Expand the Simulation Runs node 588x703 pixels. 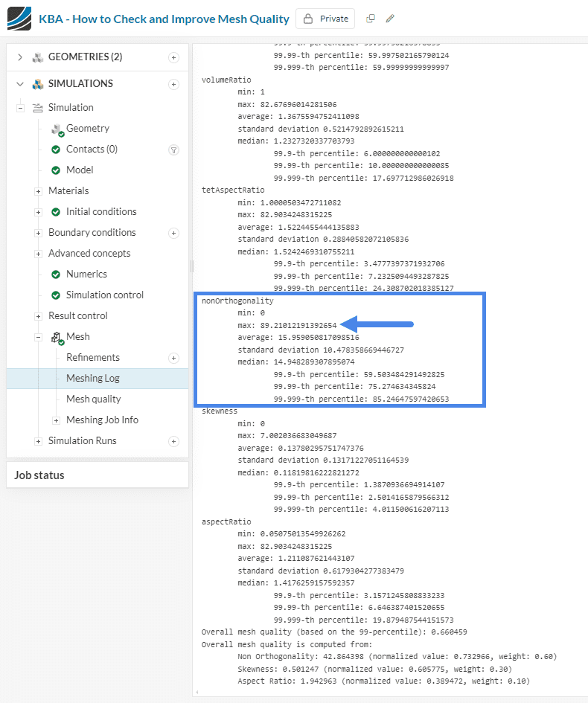38,442
